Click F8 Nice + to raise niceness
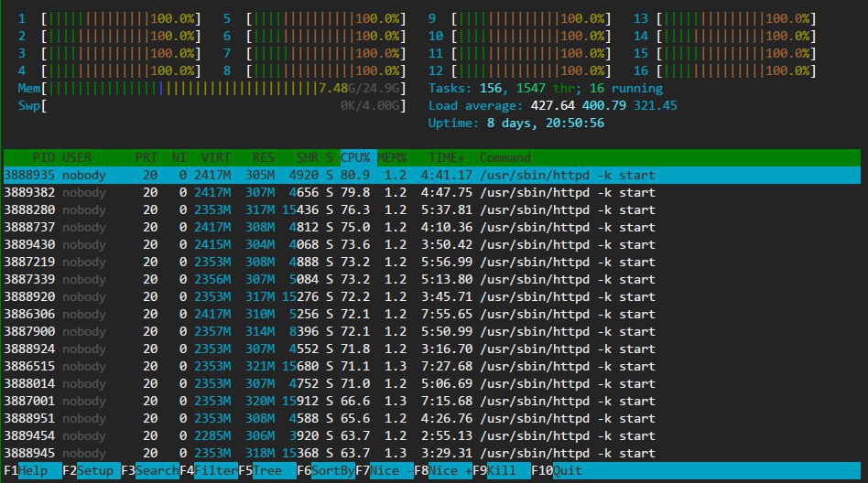 tap(443, 471)
